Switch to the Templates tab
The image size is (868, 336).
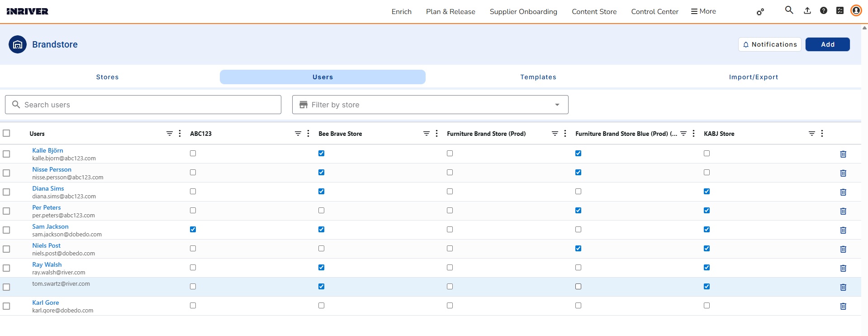pyautogui.click(x=538, y=77)
